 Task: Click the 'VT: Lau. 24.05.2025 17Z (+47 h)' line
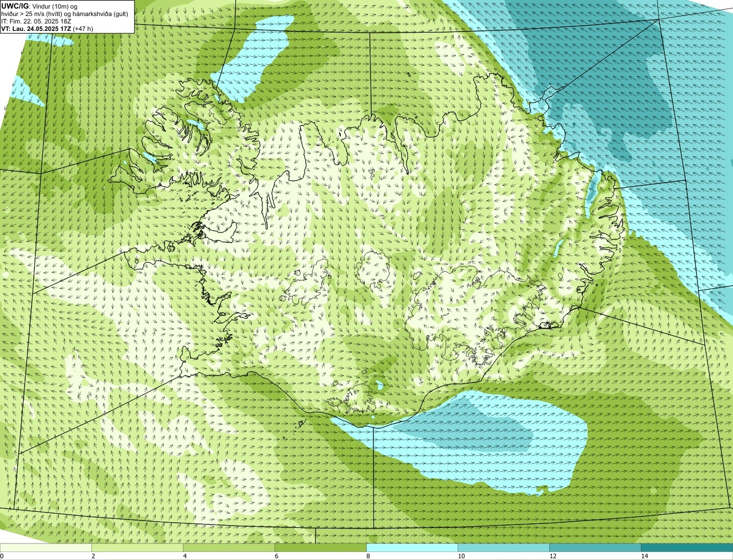coord(47,28)
